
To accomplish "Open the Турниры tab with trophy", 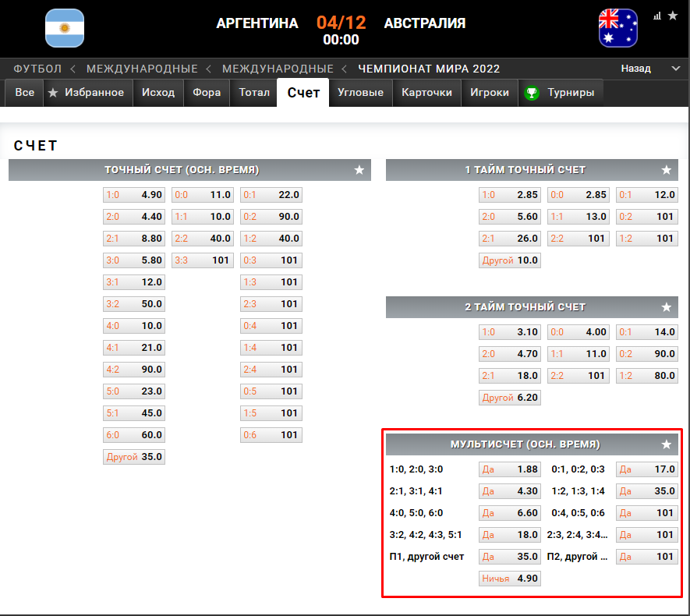I will (561, 93).
